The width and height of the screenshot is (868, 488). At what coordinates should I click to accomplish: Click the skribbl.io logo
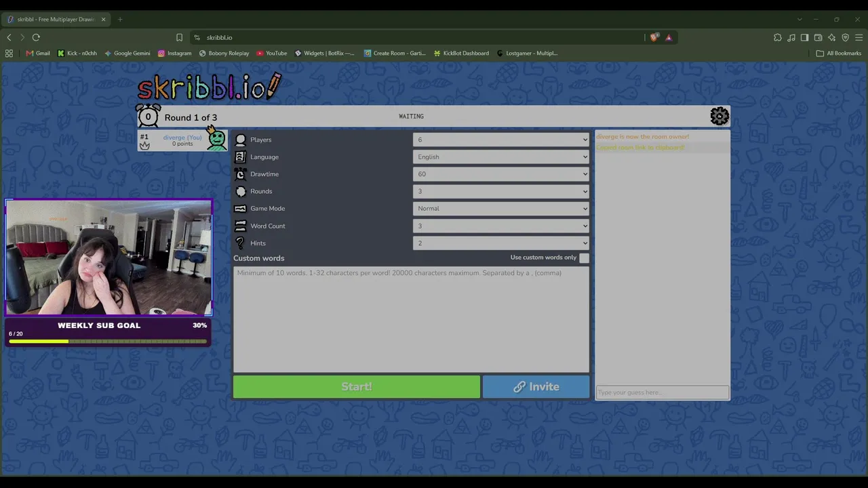(x=209, y=87)
